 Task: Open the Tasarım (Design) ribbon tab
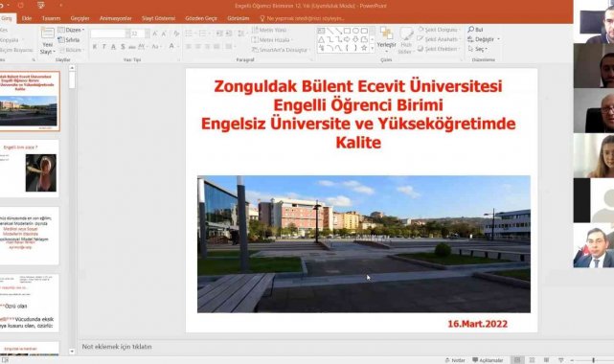pos(52,18)
